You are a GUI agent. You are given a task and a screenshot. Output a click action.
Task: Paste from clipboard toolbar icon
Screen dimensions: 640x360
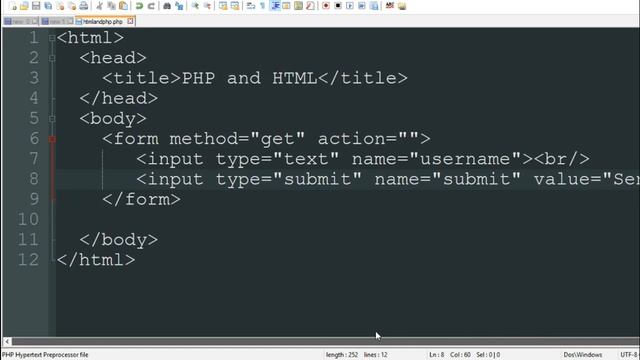point(123,6)
